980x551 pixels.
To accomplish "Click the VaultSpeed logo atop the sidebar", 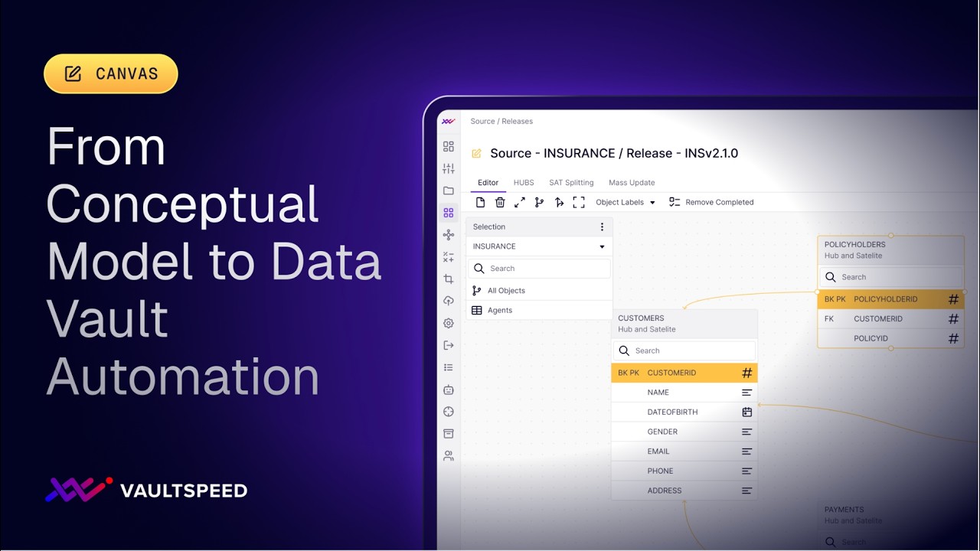I will (x=449, y=121).
